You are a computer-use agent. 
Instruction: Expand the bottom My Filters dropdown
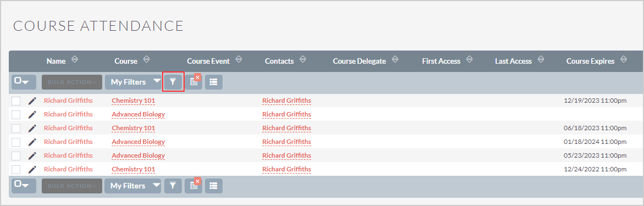(x=134, y=186)
